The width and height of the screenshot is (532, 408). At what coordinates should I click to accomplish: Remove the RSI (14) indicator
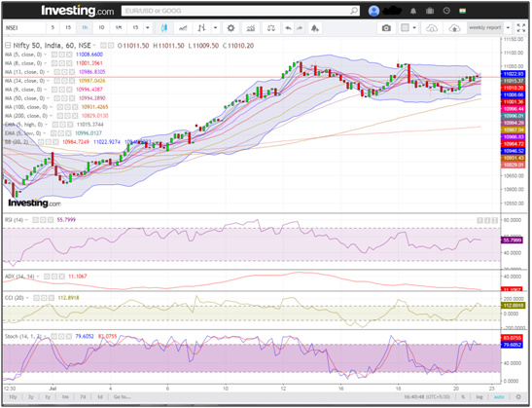pyautogui.click(x=51, y=220)
